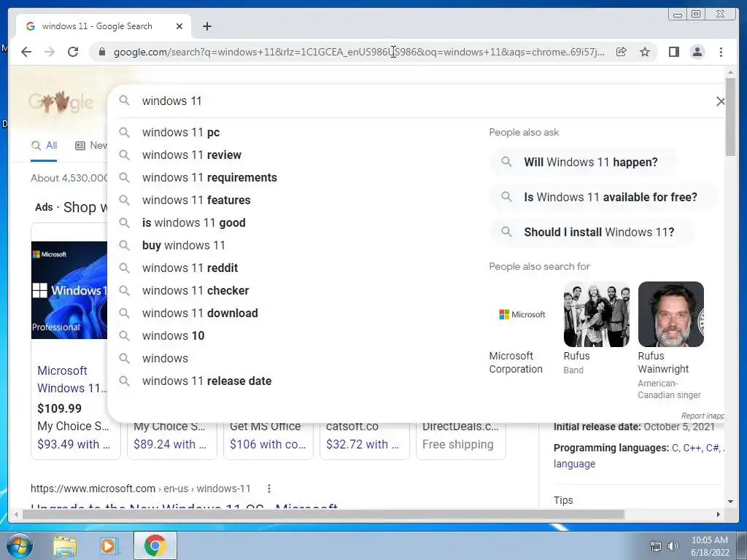Open a new tab with plus button
Screen dimensions: 747x560
(206, 26)
